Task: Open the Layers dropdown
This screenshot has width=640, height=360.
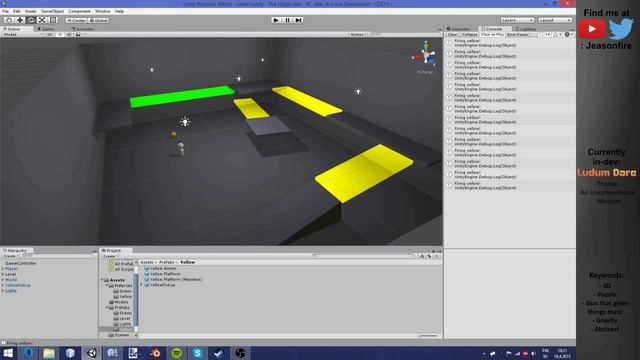Action: pos(517,20)
